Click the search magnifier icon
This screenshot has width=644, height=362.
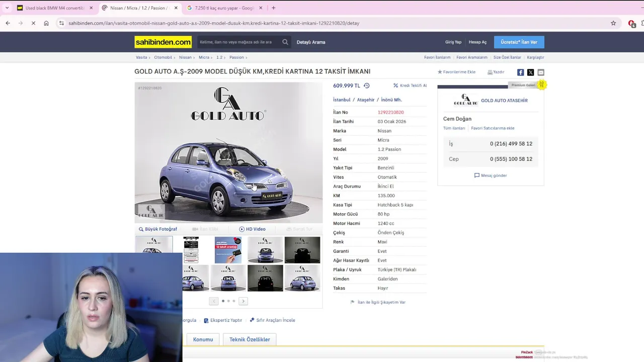click(285, 42)
